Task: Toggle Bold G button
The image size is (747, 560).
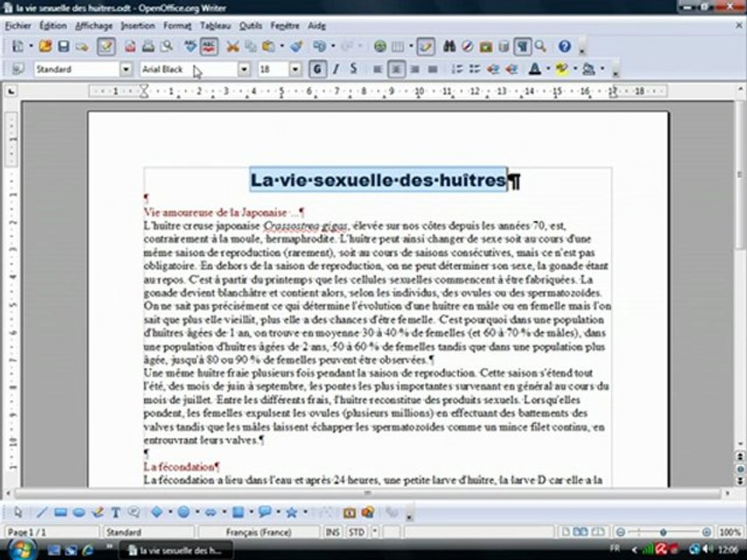Action: (317, 69)
